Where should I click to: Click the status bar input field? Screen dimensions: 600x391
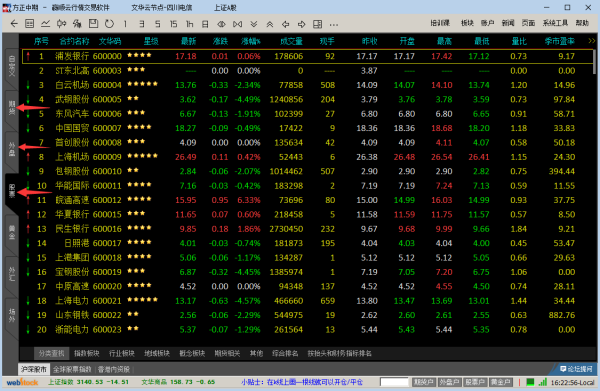(395, 382)
